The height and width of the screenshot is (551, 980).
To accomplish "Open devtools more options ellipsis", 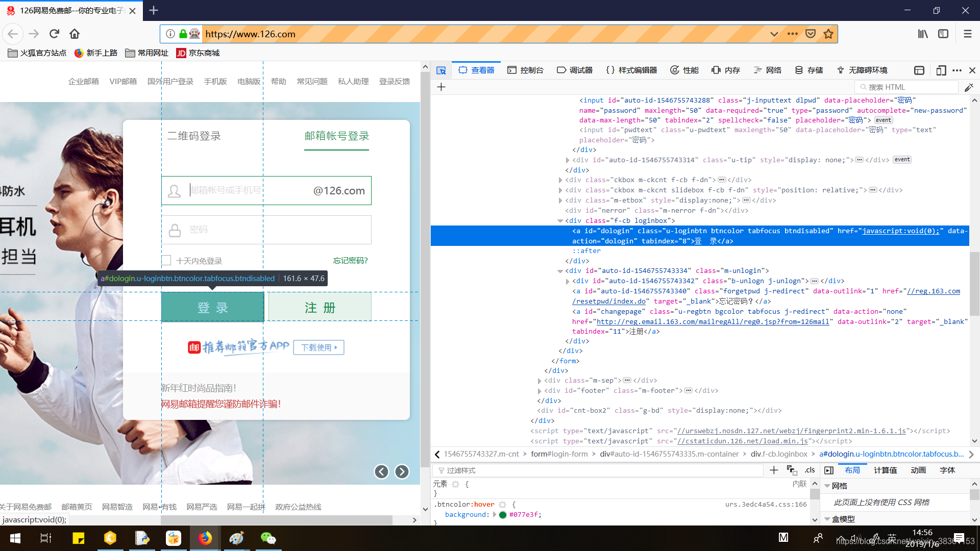I will click(x=957, y=70).
